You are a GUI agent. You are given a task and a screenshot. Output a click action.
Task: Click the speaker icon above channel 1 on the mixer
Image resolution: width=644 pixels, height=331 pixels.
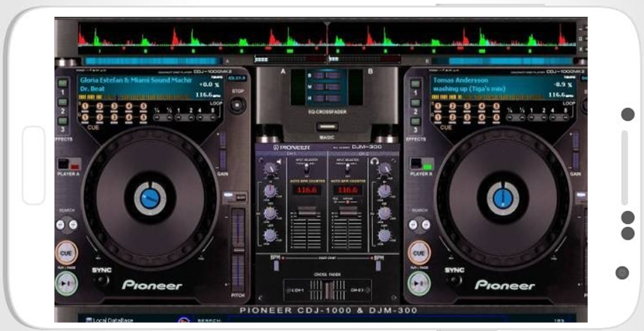tap(278, 162)
